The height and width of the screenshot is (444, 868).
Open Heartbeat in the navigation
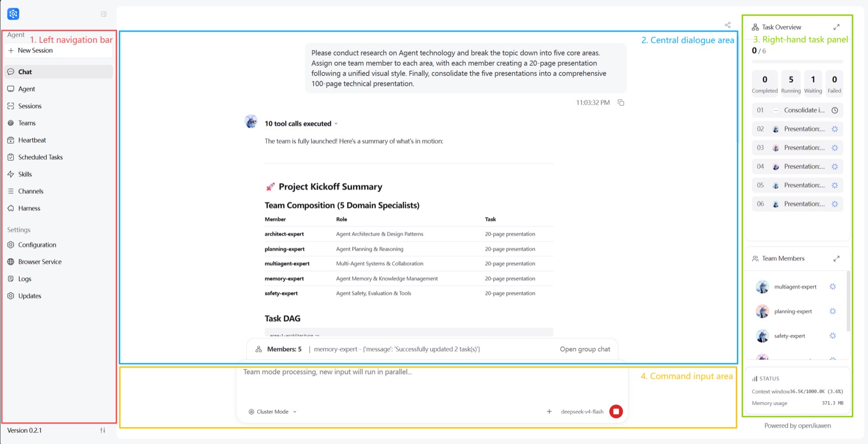(x=59, y=140)
